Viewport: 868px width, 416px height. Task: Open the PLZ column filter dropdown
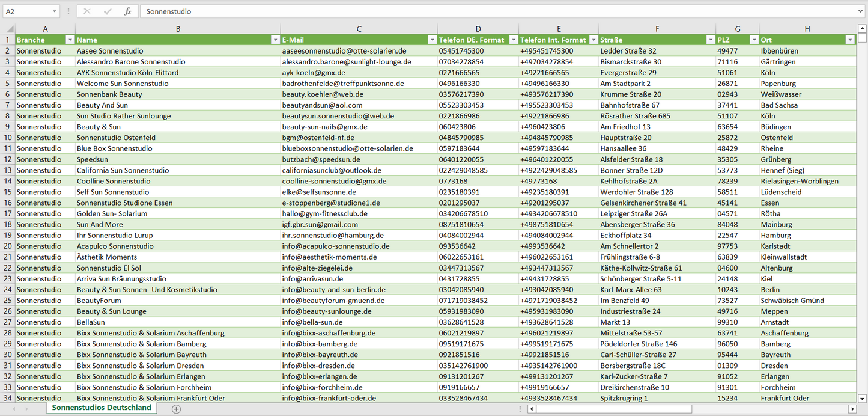point(754,40)
